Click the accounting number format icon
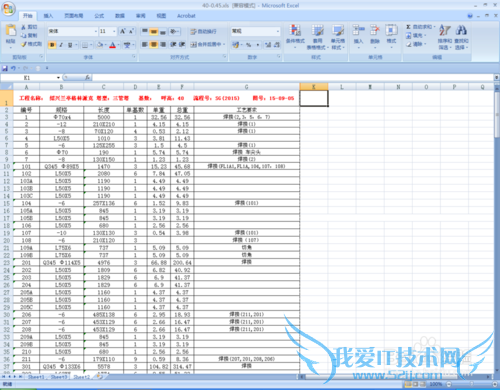 tap(236, 45)
